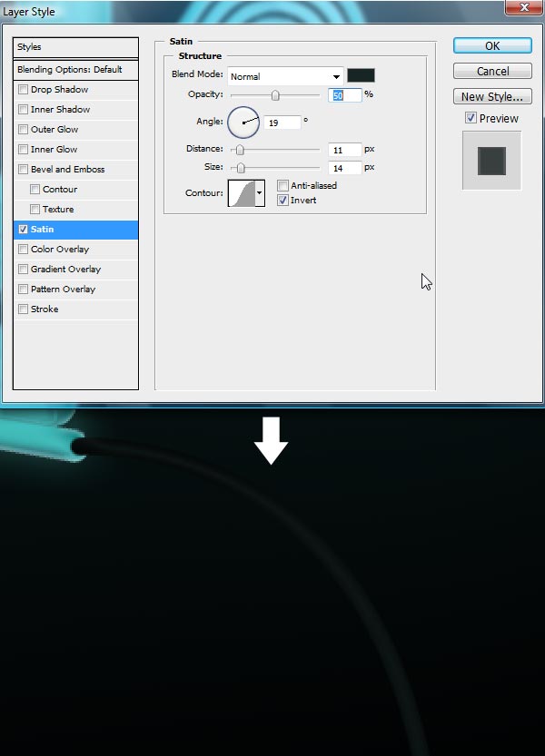This screenshot has width=545, height=756.
Task: Click the style preview thumbnail
Action: point(491,161)
